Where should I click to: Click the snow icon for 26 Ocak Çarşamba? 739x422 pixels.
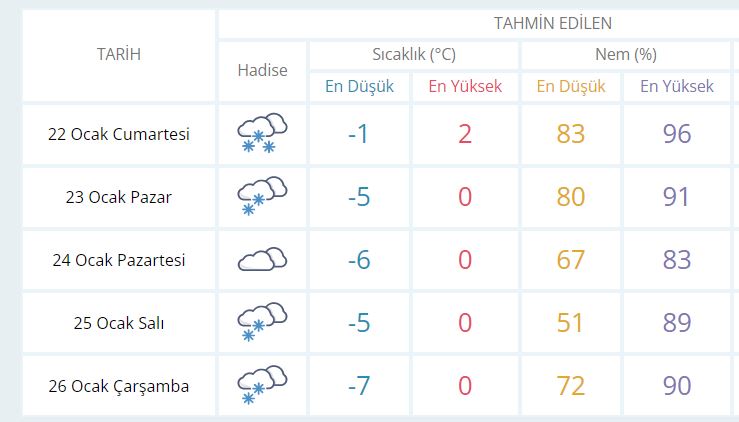tap(262, 385)
